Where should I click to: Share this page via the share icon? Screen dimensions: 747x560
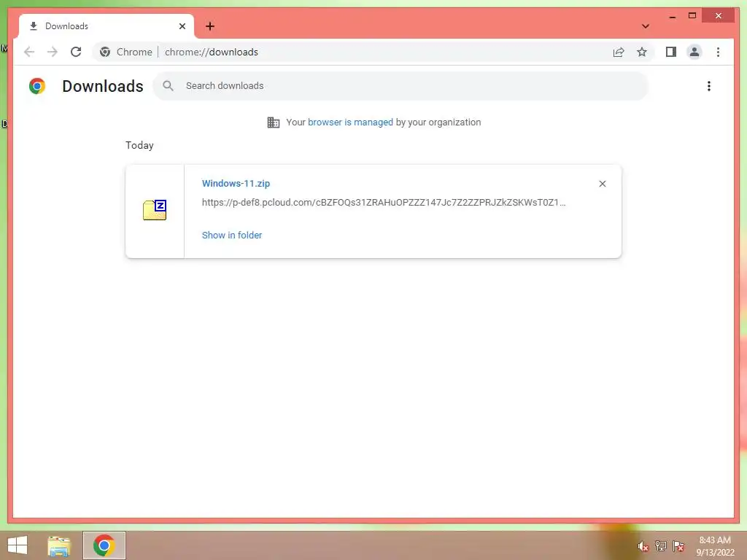tap(619, 52)
